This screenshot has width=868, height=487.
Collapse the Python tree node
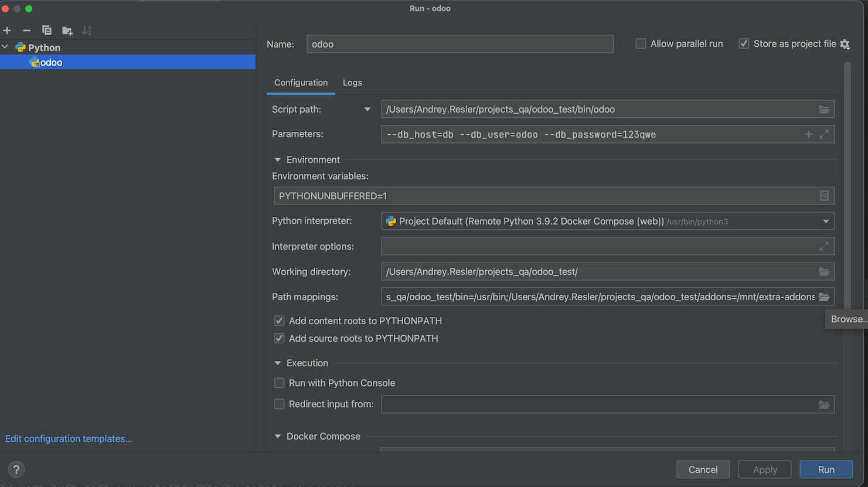(5, 47)
